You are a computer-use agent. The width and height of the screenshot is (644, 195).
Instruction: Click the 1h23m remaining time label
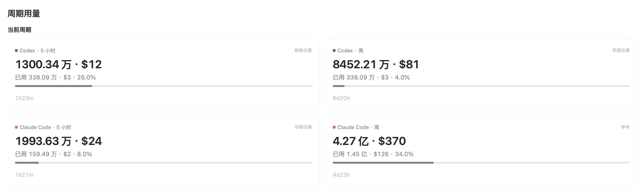25,98
